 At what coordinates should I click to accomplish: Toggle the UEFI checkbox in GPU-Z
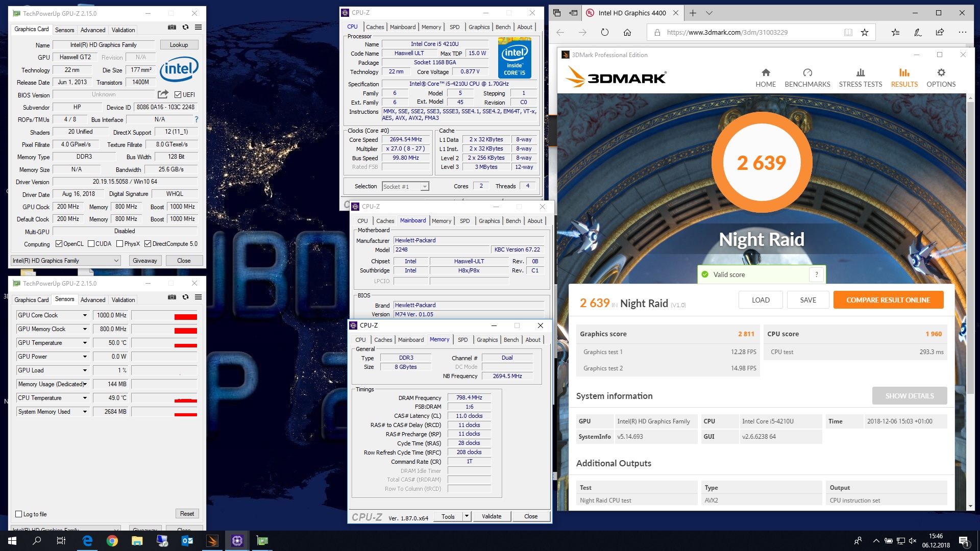(x=178, y=94)
